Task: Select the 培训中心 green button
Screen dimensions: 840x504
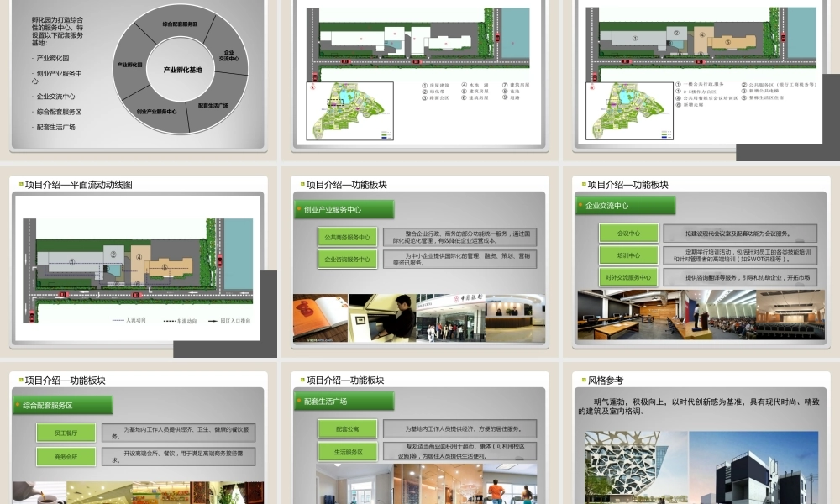Action: 628,255
